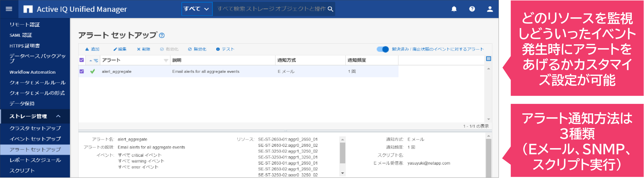Open クォータ E メールの形式 in the sidebar
Screen dimensions: 644x179
(x=37, y=93)
